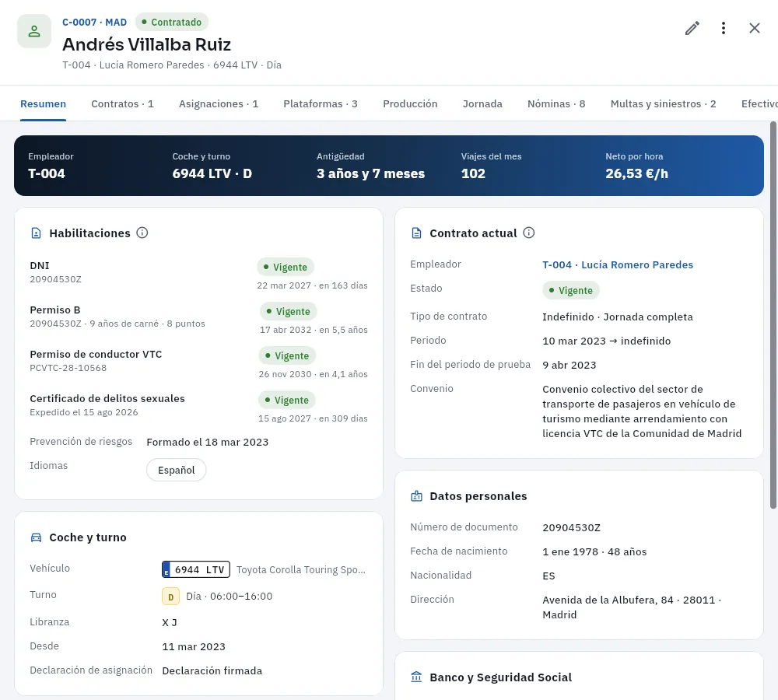This screenshot has width=778, height=700.
Task: Click the Libranza value X J
Action: pyautogui.click(x=170, y=622)
